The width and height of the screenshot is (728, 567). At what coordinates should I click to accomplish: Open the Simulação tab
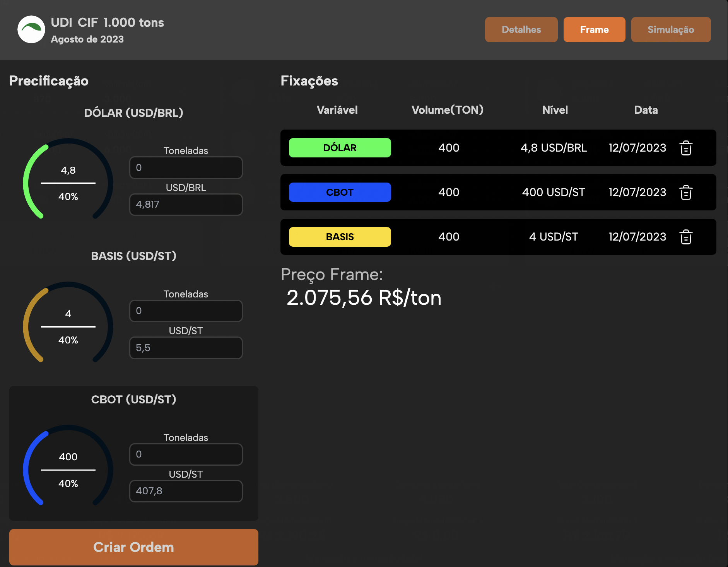click(x=671, y=29)
